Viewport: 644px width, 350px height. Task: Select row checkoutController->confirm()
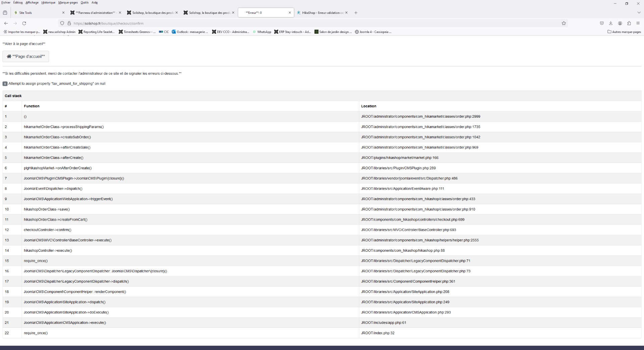tap(322, 230)
